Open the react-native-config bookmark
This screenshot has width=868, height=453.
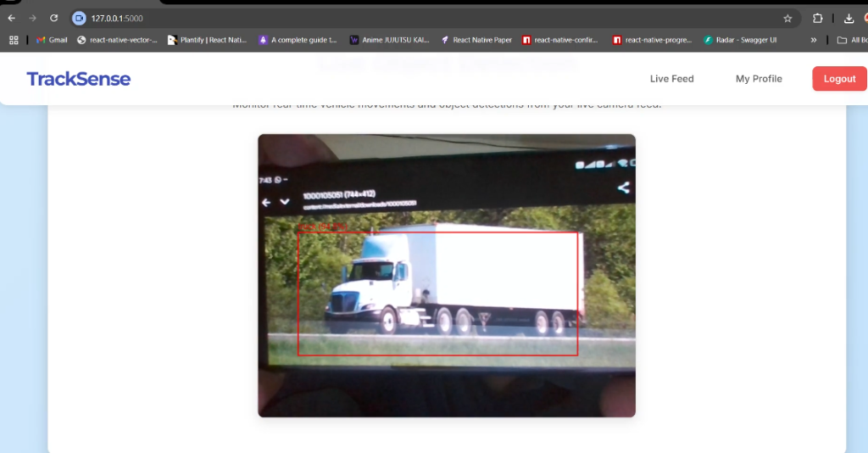coord(560,40)
